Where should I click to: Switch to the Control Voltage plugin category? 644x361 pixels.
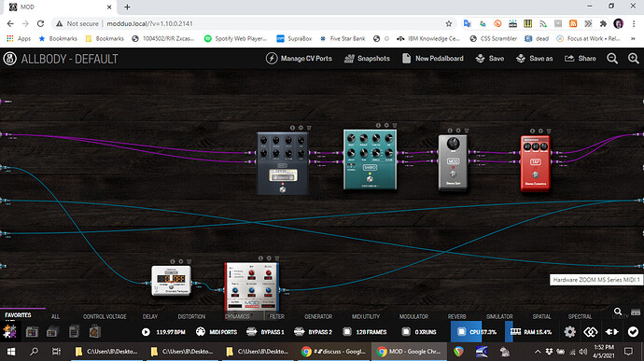[105, 316]
